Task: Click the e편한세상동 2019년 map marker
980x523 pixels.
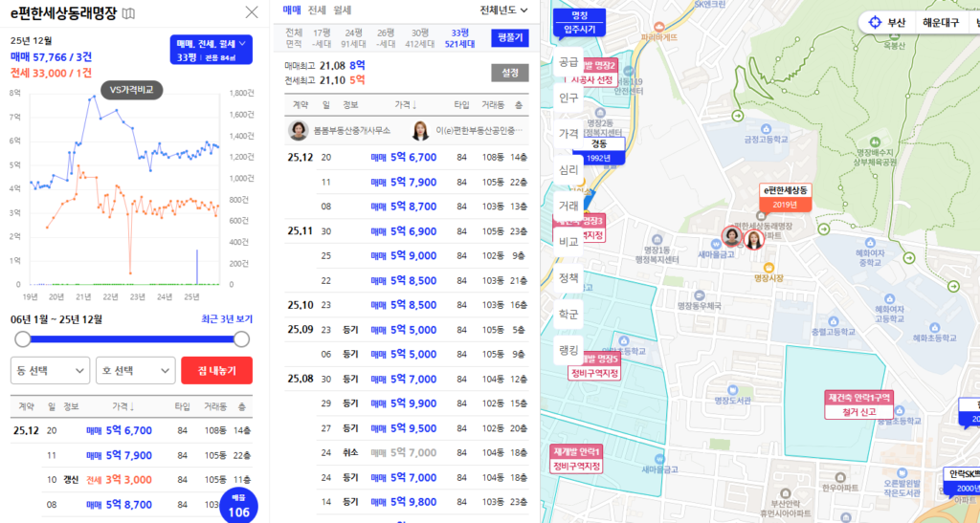Action: tap(785, 197)
